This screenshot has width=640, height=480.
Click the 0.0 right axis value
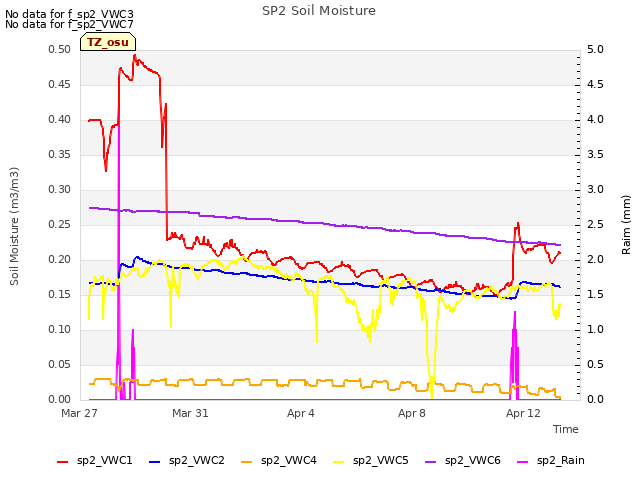tap(595, 399)
